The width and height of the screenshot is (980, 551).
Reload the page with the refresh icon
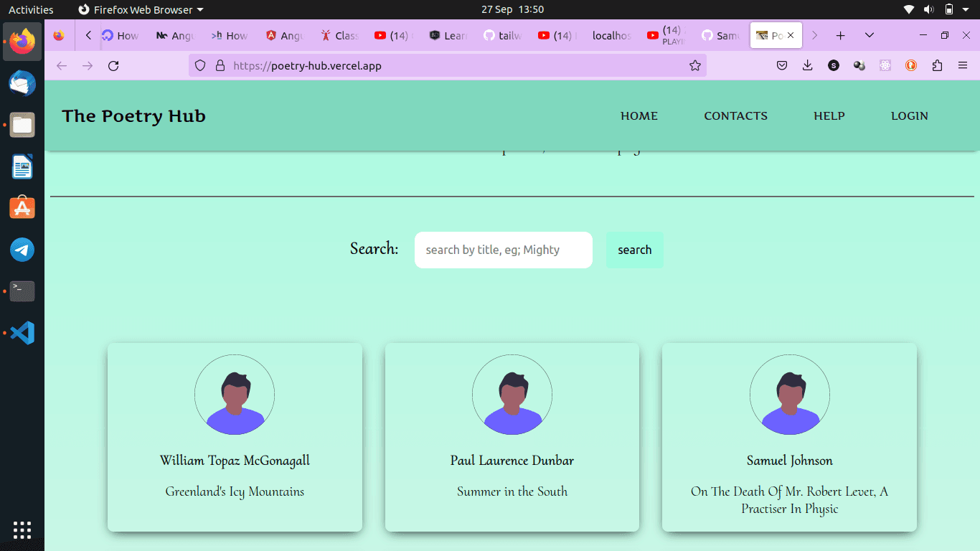click(113, 66)
